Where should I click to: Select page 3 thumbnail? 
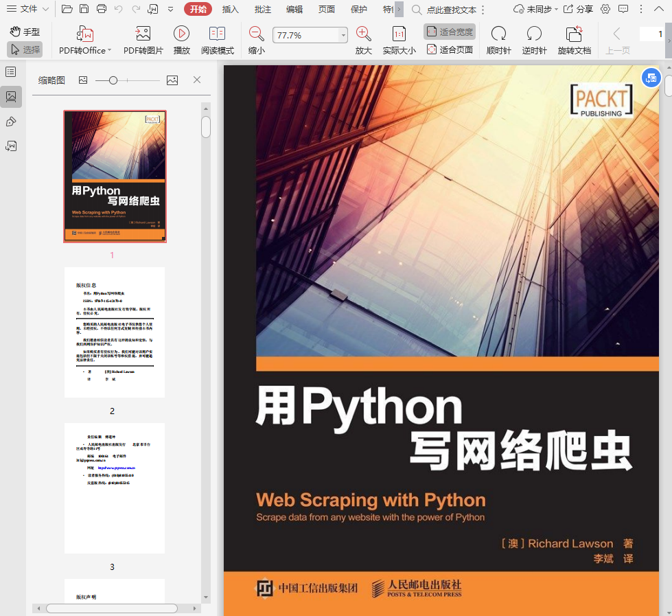tap(115, 488)
